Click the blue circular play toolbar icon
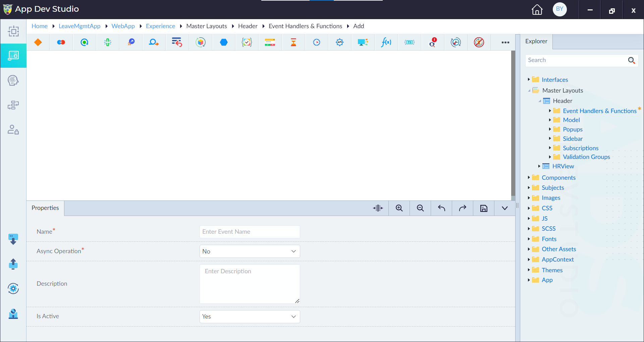Screen dimensions: 644x342 tap(317, 42)
